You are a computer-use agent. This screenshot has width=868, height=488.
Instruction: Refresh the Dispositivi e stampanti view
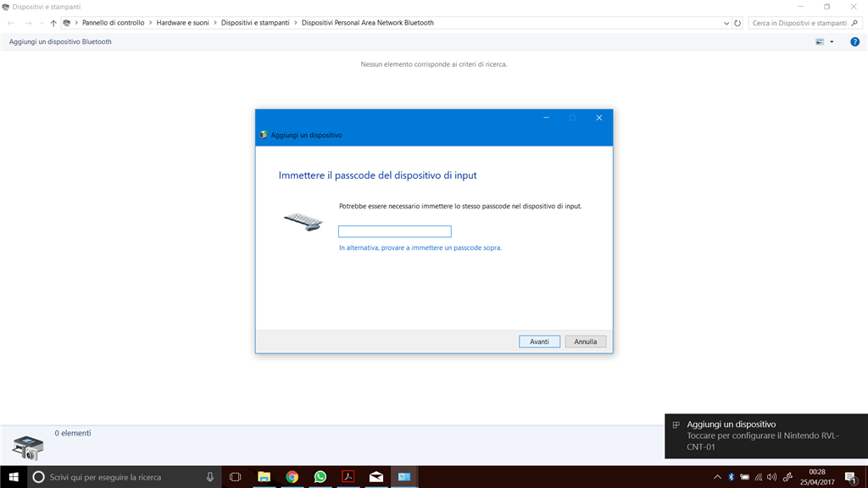point(737,23)
